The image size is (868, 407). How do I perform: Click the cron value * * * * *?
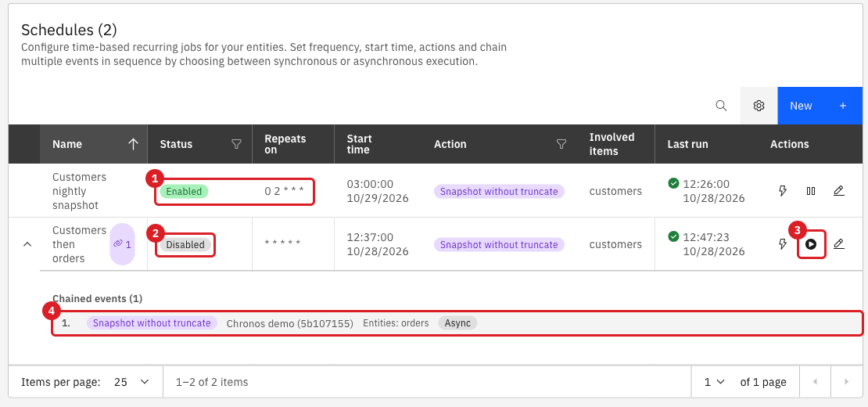pos(282,244)
